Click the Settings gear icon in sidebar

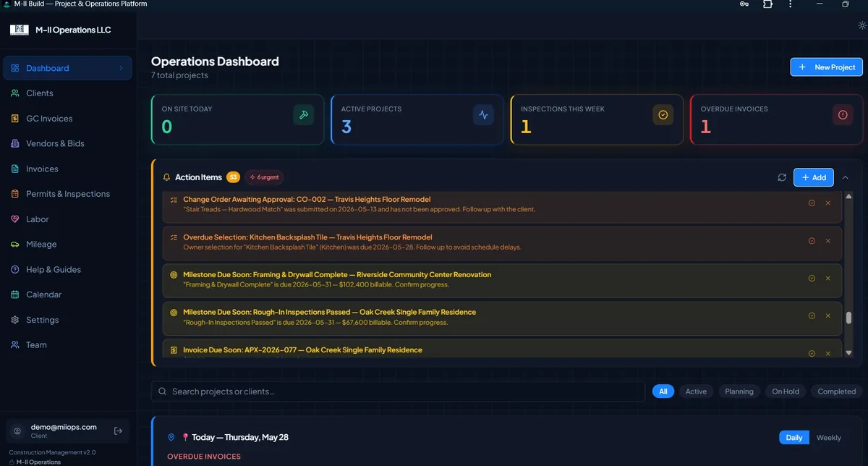point(14,320)
